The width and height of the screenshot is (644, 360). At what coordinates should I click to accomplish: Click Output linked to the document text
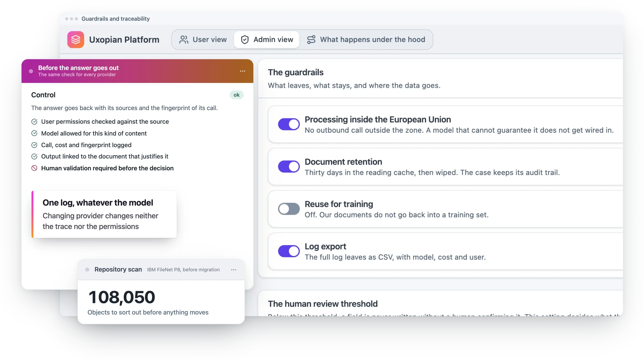click(105, 156)
